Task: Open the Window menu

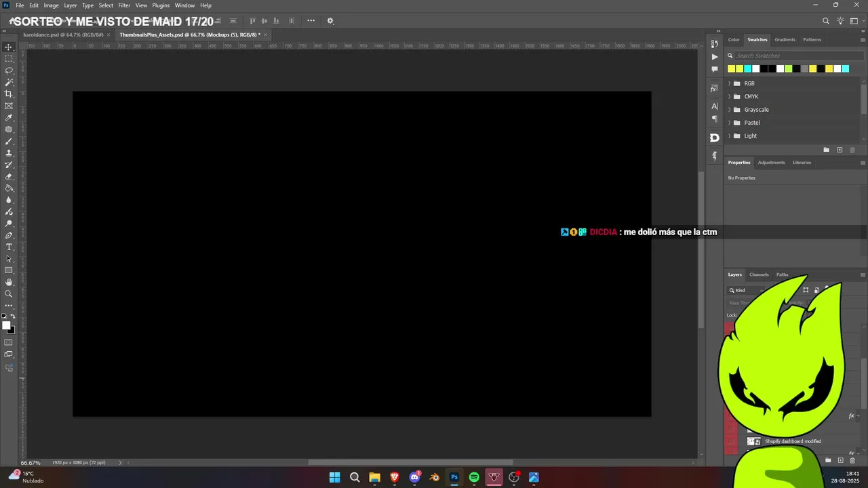Action: pos(184,5)
